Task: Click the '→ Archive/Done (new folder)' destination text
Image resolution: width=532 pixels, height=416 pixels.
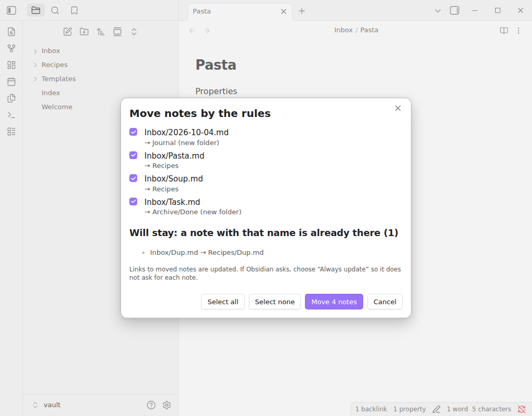Action: coord(193,212)
